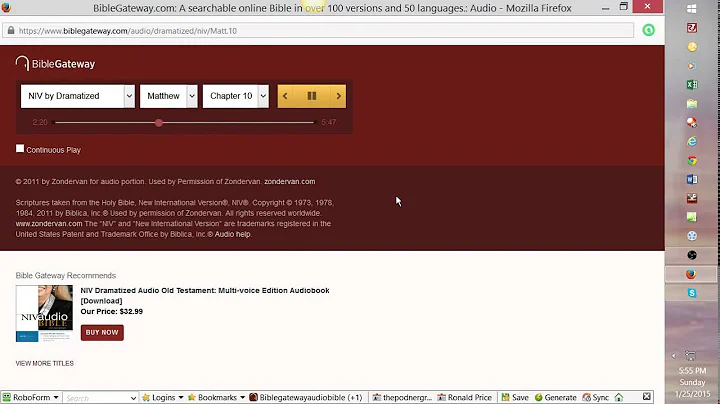
Task: Click RoboForm Generate password button
Action: 555,397
